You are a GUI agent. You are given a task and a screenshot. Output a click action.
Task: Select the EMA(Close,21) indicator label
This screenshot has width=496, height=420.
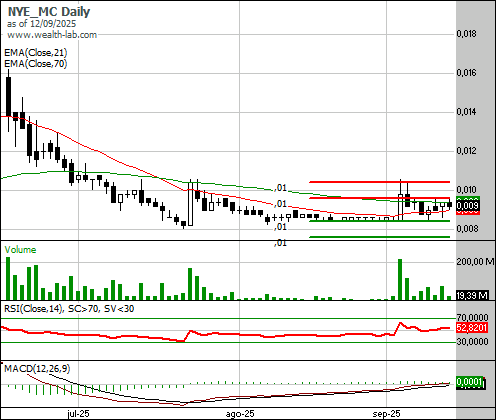pyautogui.click(x=36, y=53)
